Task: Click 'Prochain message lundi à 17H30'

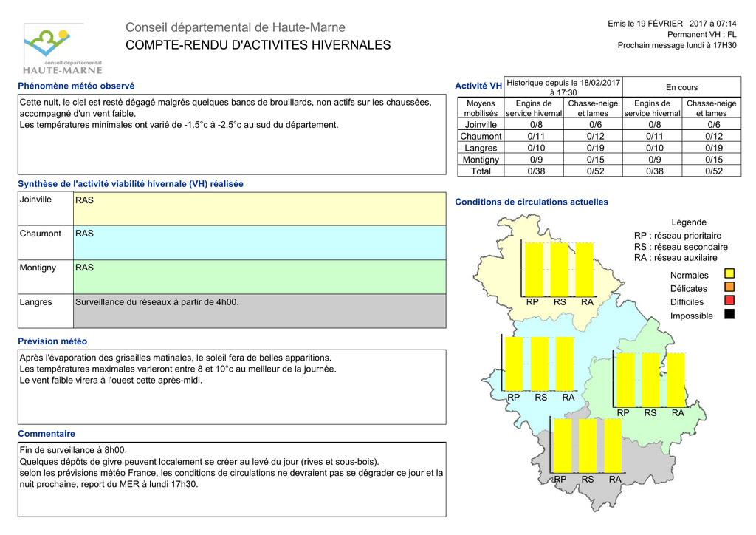Action: click(x=677, y=45)
